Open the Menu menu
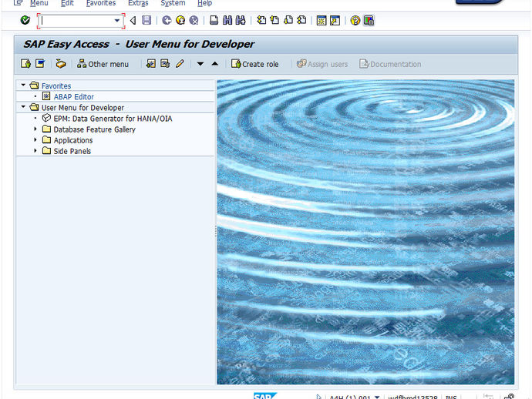Viewport: 532px width, 399px height. coord(39,3)
